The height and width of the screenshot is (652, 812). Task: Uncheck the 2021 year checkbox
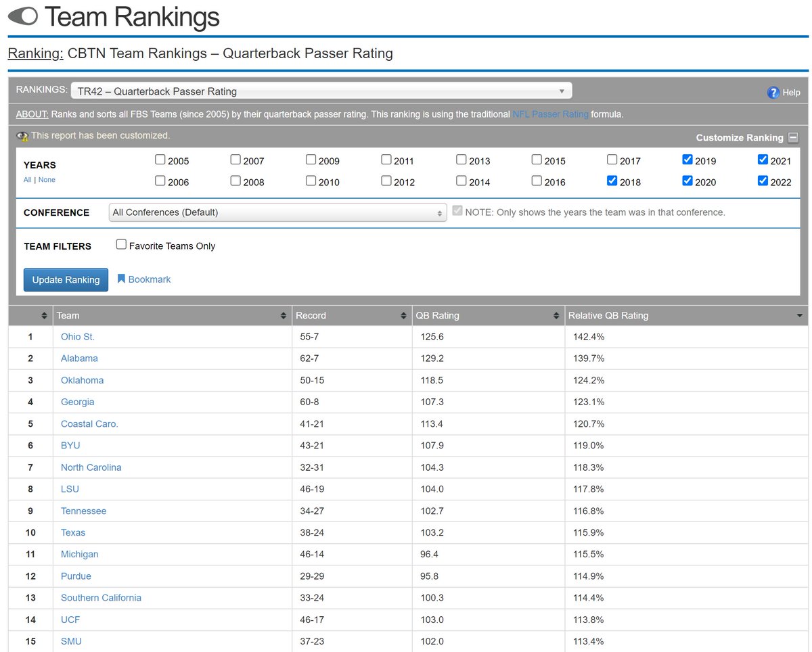[x=763, y=160]
